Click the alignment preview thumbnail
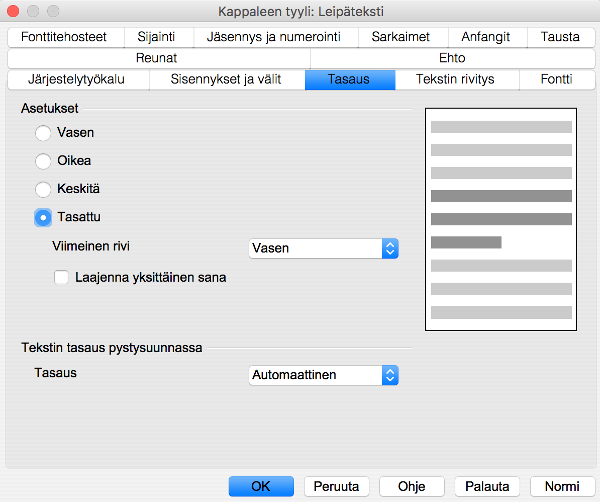 click(501, 219)
